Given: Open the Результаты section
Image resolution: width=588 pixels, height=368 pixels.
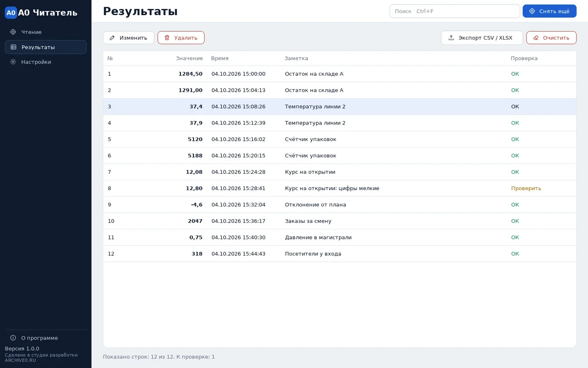Looking at the screenshot, I should 46,47.
